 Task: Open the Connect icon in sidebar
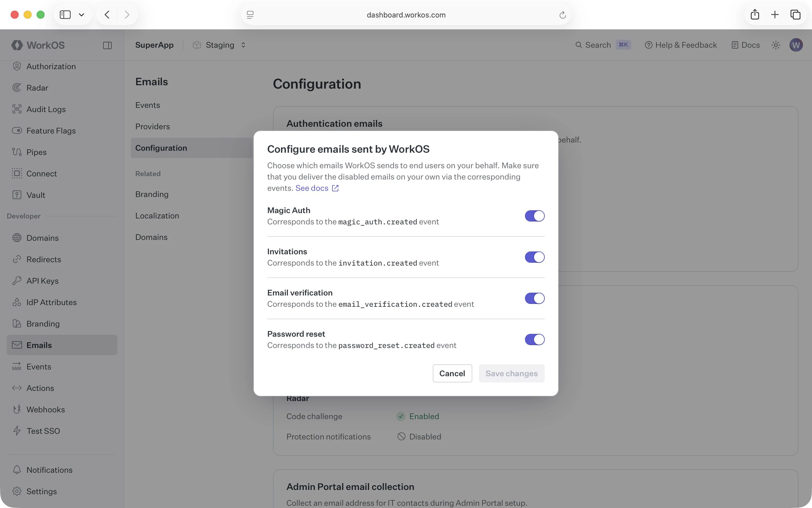click(x=17, y=173)
